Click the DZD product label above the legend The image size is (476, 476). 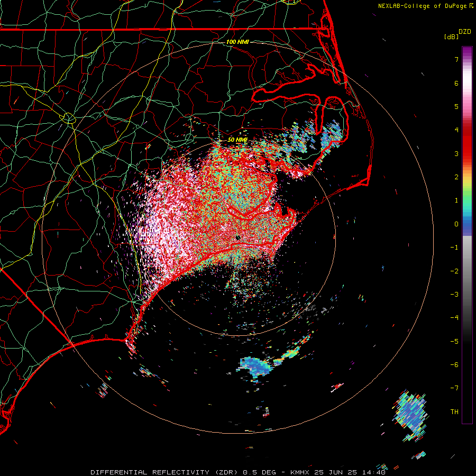coord(465,32)
